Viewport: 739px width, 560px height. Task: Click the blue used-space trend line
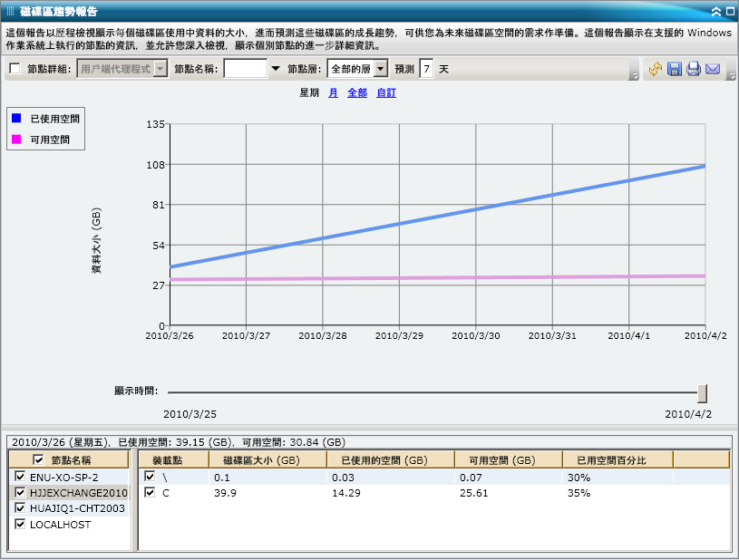click(x=437, y=217)
